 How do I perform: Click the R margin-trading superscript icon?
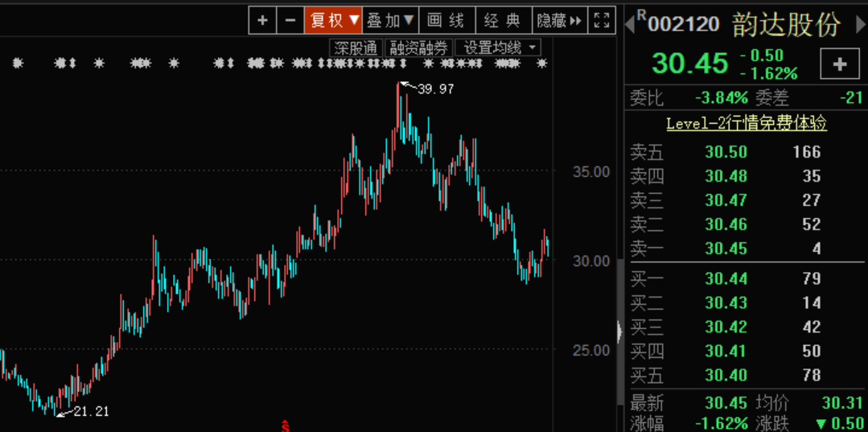point(642,14)
